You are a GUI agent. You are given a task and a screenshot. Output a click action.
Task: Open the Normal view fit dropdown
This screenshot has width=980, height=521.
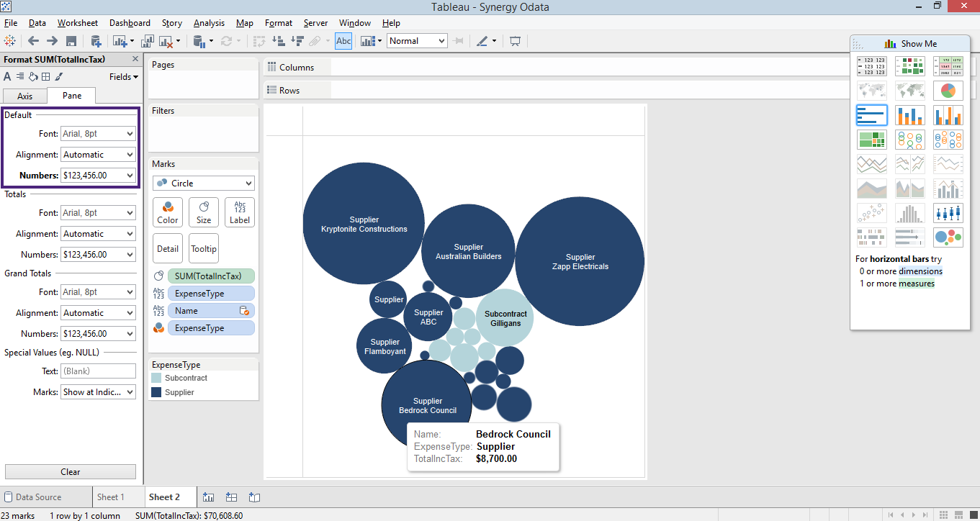tap(417, 41)
